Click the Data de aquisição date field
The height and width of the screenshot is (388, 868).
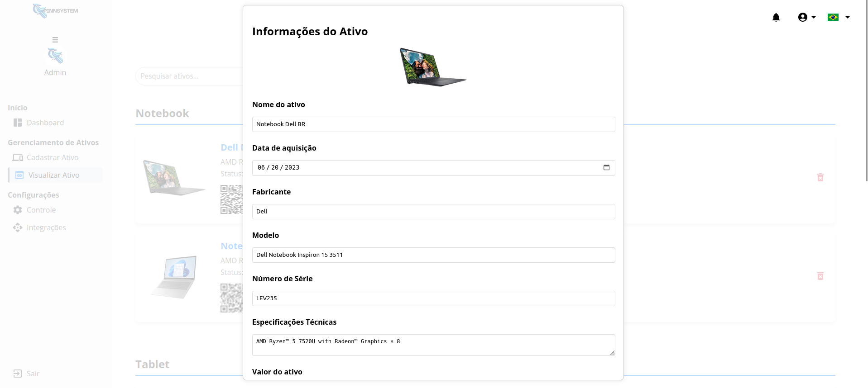433,168
